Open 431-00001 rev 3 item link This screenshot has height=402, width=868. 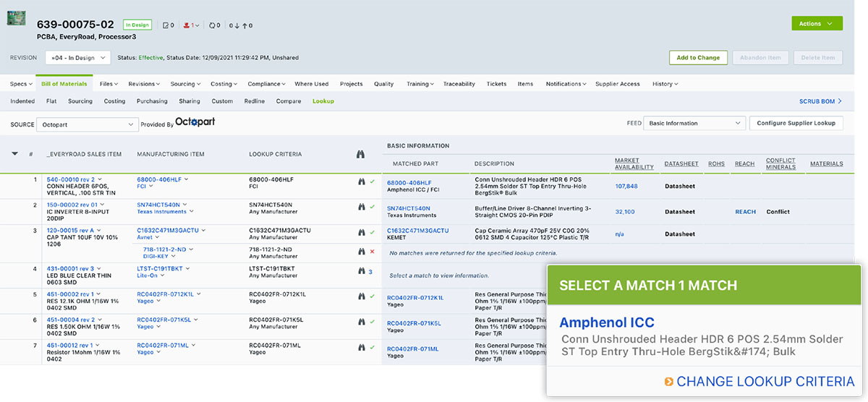click(70, 269)
